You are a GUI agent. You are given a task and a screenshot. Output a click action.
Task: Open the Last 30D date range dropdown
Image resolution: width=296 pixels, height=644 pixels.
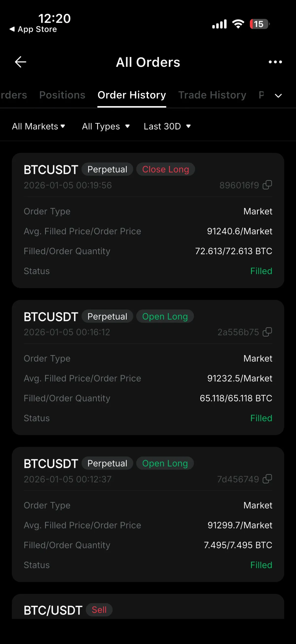pyautogui.click(x=167, y=126)
